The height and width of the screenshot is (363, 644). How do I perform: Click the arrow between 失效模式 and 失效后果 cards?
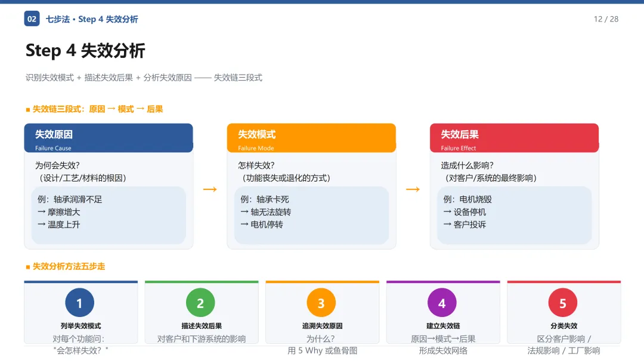413,189
